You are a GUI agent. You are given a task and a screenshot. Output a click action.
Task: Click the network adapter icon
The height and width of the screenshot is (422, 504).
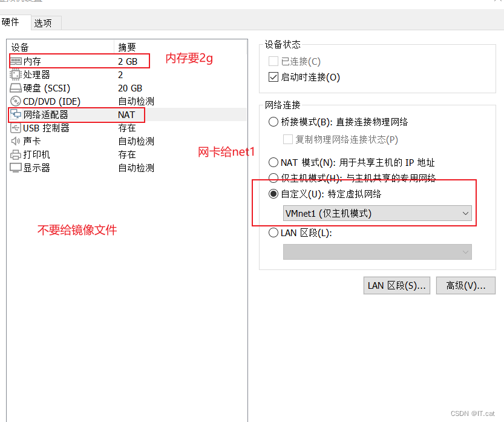tap(16, 114)
